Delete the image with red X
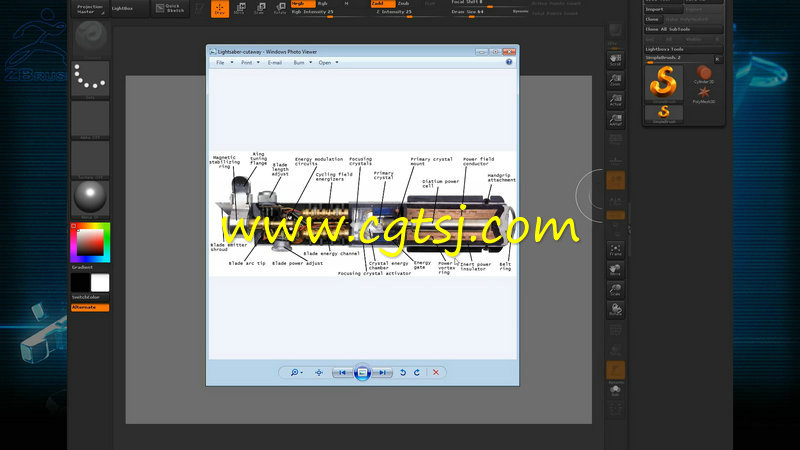800x450 pixels. pos(436,372)
